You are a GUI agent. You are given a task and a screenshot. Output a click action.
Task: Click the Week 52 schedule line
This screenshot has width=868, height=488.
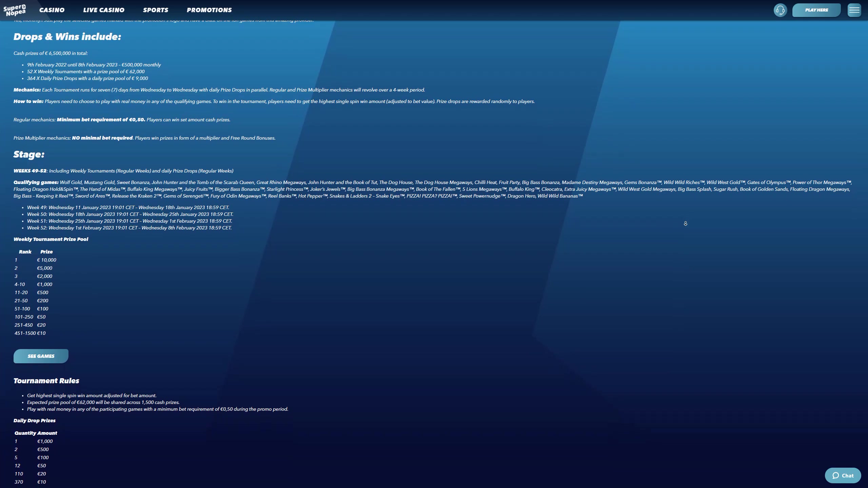pos(129,228)
